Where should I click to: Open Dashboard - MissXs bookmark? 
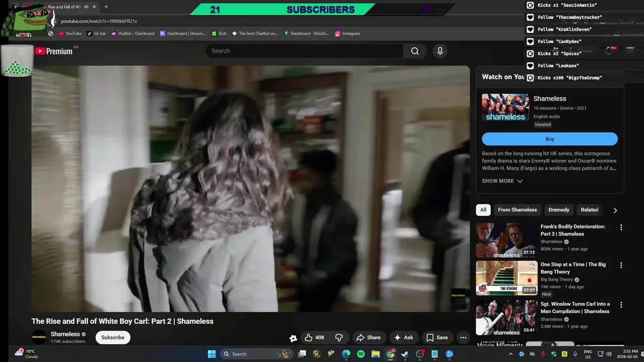[306, 34]
